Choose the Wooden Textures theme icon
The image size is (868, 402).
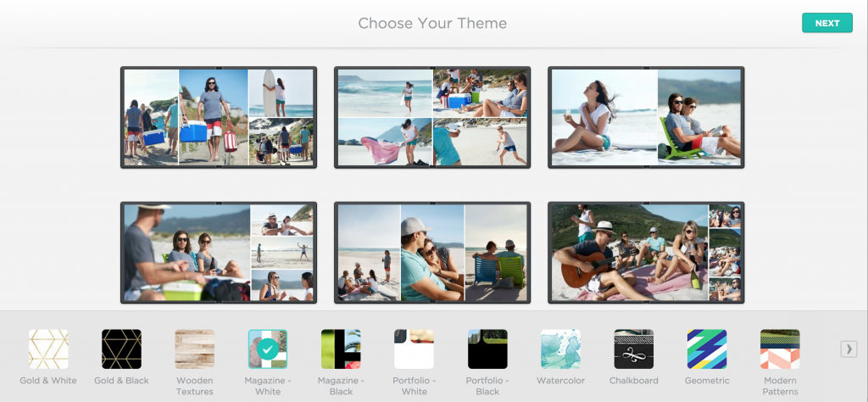[194, 349]
